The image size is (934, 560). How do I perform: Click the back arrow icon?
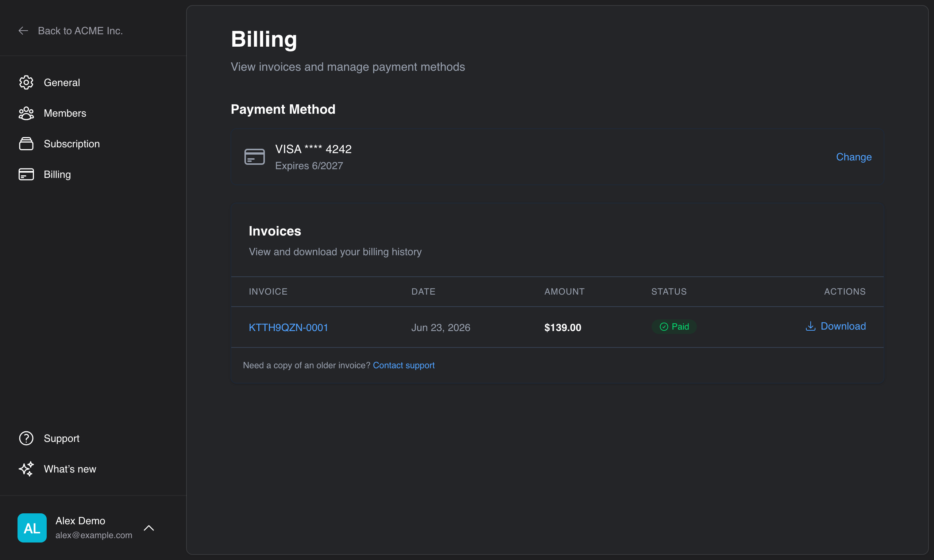(x=23, y=31)
